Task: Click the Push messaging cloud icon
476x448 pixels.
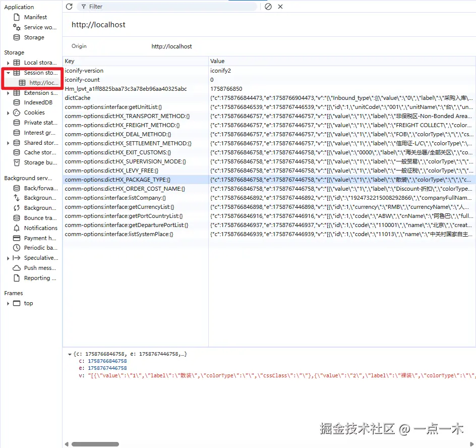Action: coord(17,268)
